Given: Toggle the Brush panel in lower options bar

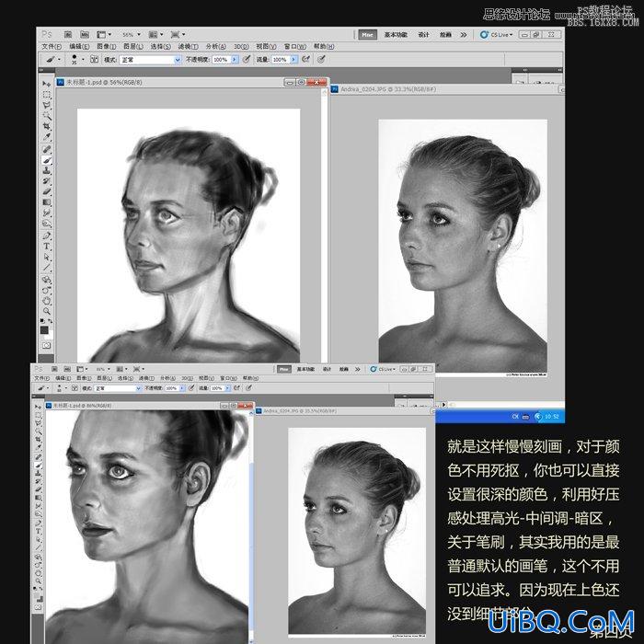Looking at the screenshot, I should pyautogui.click(x=75, y=388).
